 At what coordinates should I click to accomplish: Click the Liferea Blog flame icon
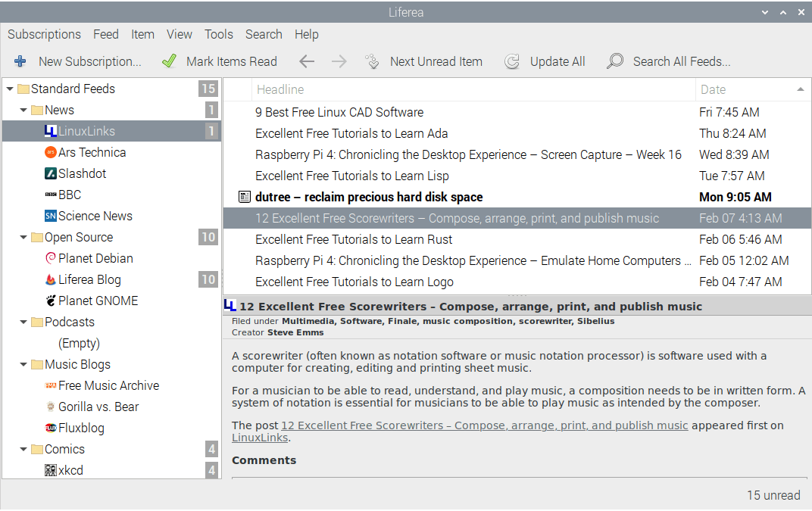click(x=50, y=279)
